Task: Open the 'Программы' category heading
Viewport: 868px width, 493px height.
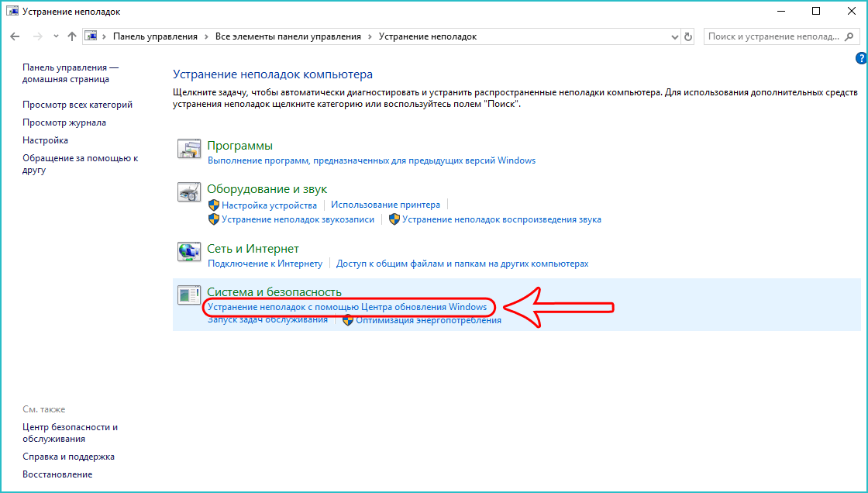Action: pos(239,146)
